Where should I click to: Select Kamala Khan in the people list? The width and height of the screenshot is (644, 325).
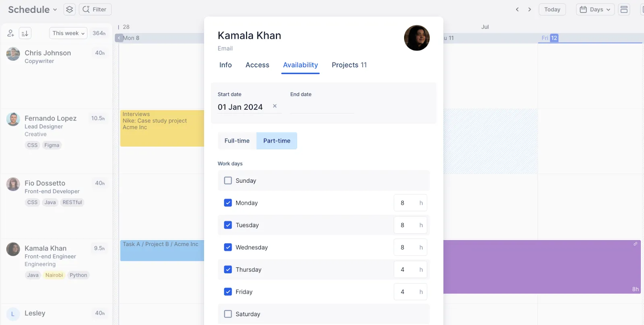[x=45, y=248]
